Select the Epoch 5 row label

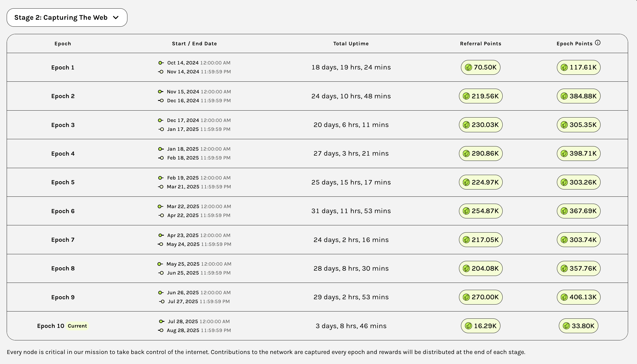[x=63, y=182]
